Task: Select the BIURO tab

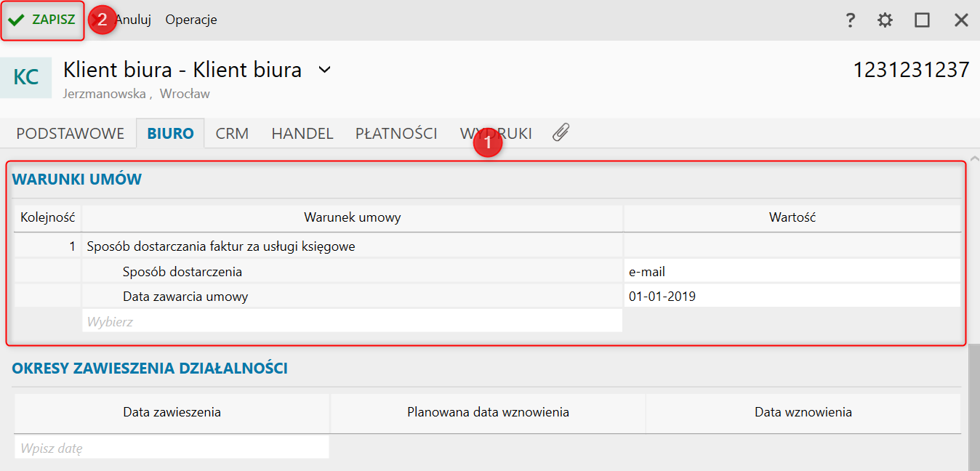Action: point(170,134)
